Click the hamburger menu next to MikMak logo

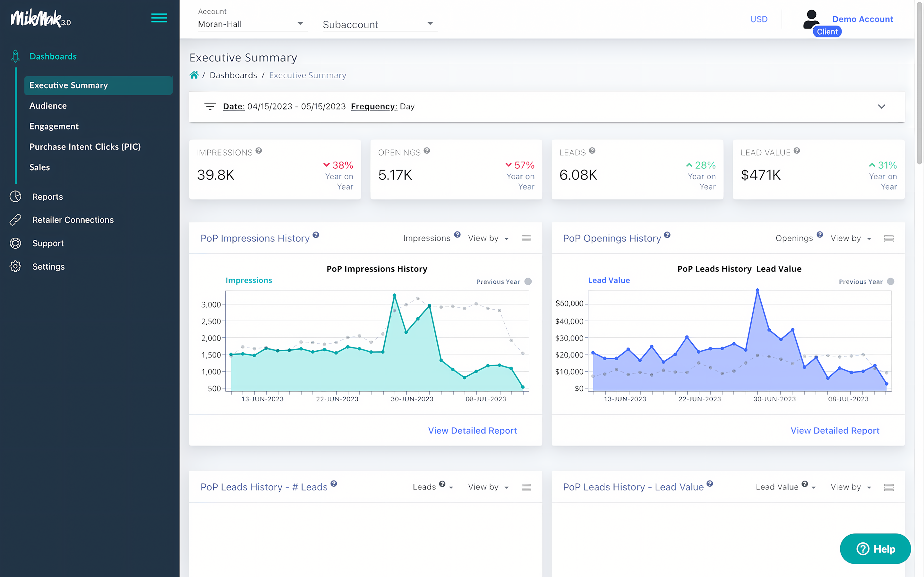point(159,18)
